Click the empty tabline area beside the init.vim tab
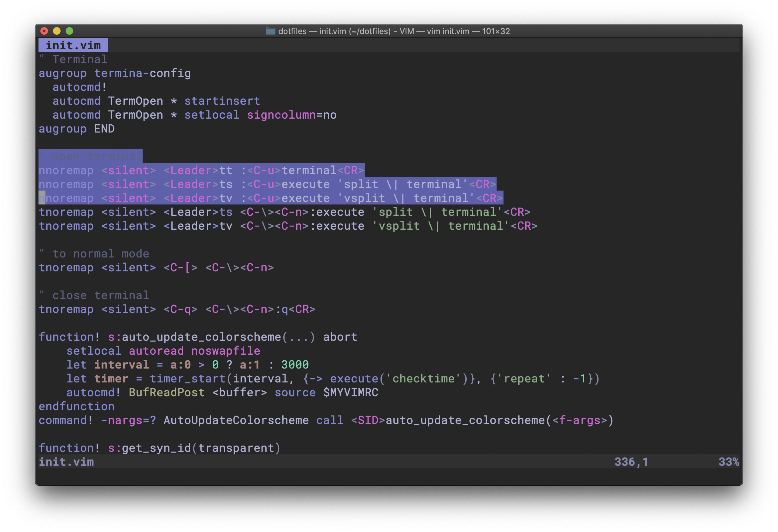The height and width of the screenshot is (532, 778). point(402,45)
